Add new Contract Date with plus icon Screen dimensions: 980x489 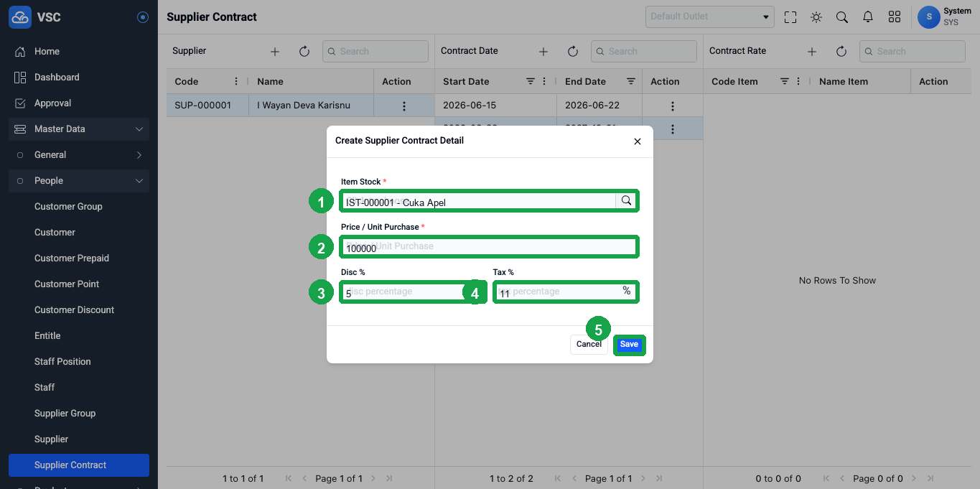point(543,52)
